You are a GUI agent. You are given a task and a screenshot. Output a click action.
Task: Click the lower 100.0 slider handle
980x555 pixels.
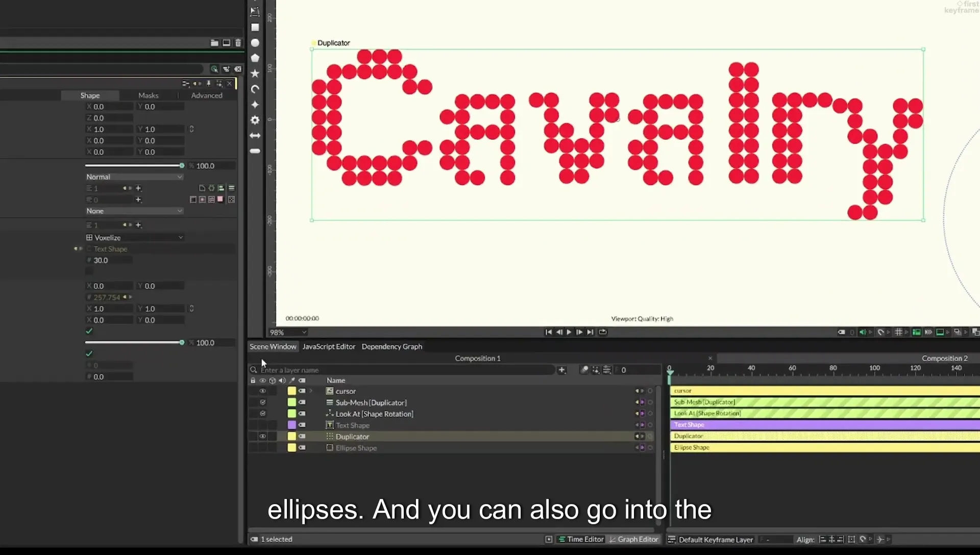pos(182,343)
